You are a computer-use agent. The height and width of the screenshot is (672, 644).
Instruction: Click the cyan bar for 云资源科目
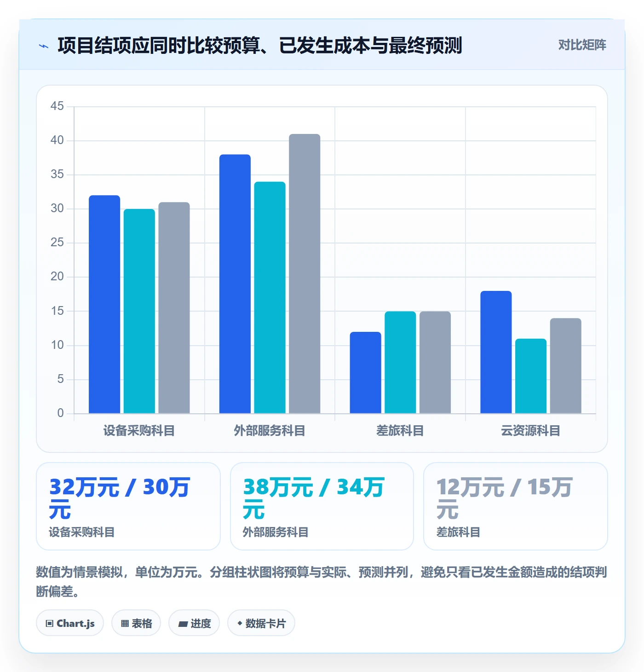point(531,376)
